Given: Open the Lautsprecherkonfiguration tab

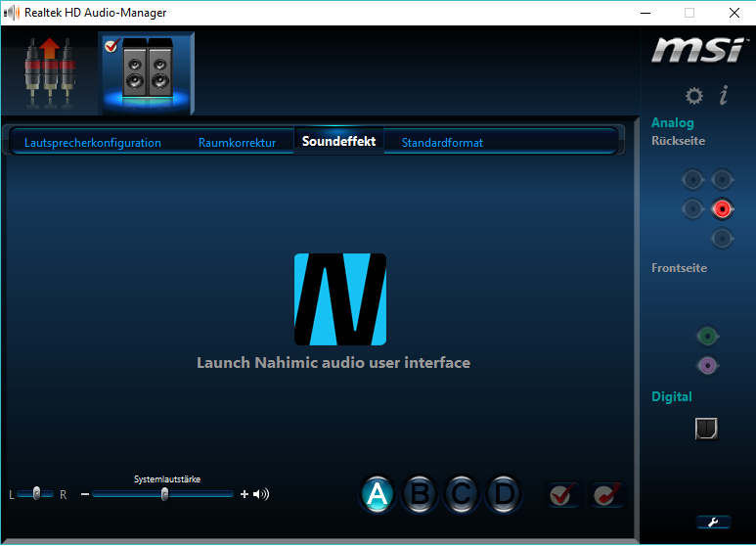Looking at the screenshot, I should click(93, 143).
